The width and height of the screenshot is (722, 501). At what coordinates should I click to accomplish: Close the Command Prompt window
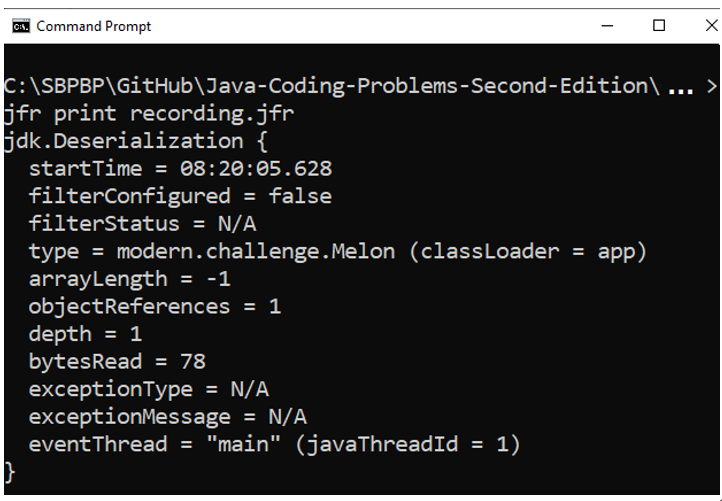point(711,25)
